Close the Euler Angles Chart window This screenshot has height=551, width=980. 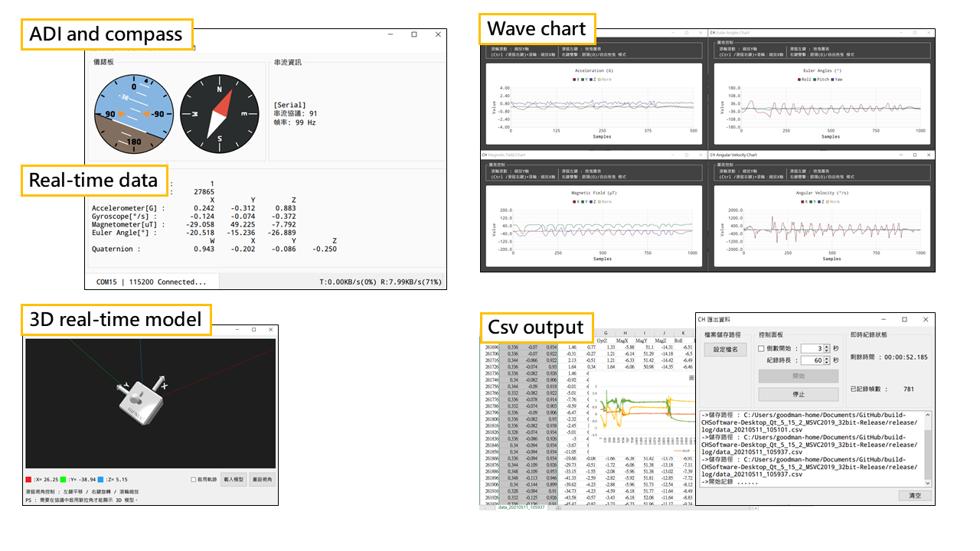coord(929,33)
